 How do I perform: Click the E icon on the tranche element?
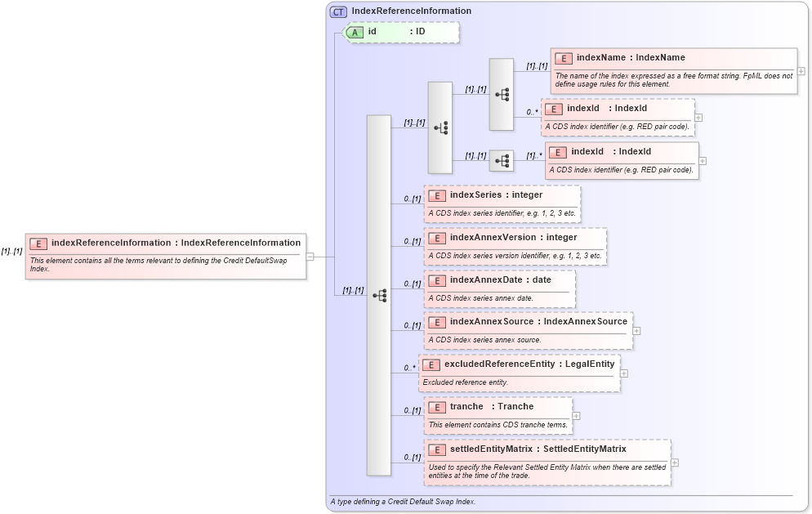point(435,407)
